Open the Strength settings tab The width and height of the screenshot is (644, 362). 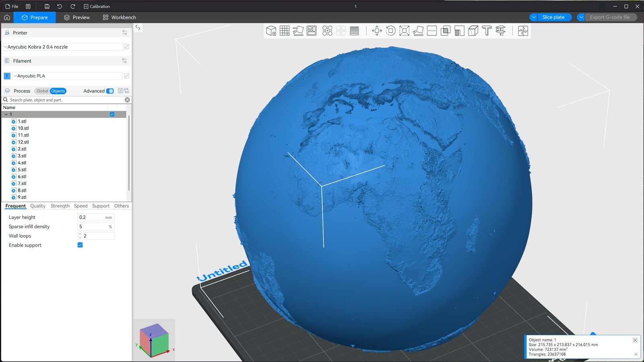click(x=60, y=206)
